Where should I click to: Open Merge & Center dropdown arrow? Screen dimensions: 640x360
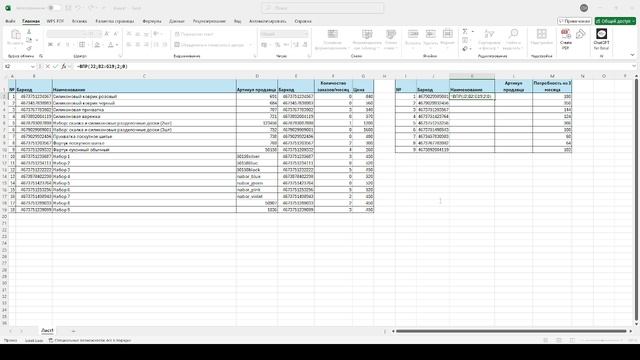pos(250,45)
